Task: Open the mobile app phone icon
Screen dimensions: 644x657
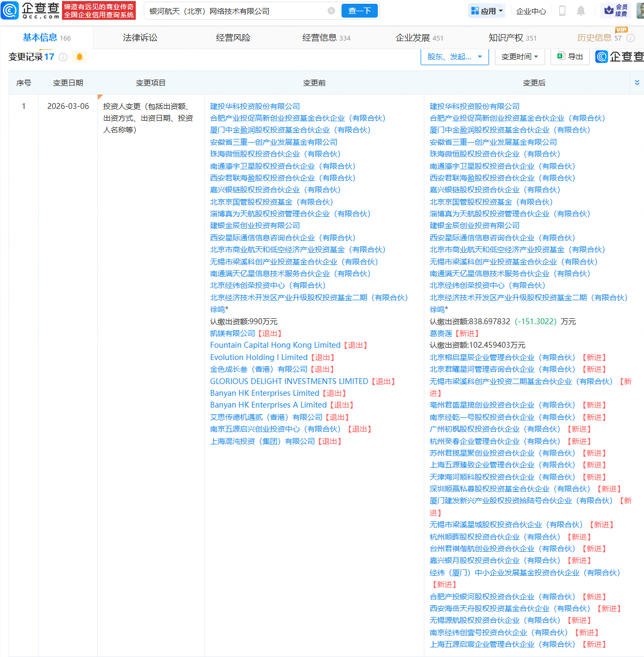Action: (562, 11)
